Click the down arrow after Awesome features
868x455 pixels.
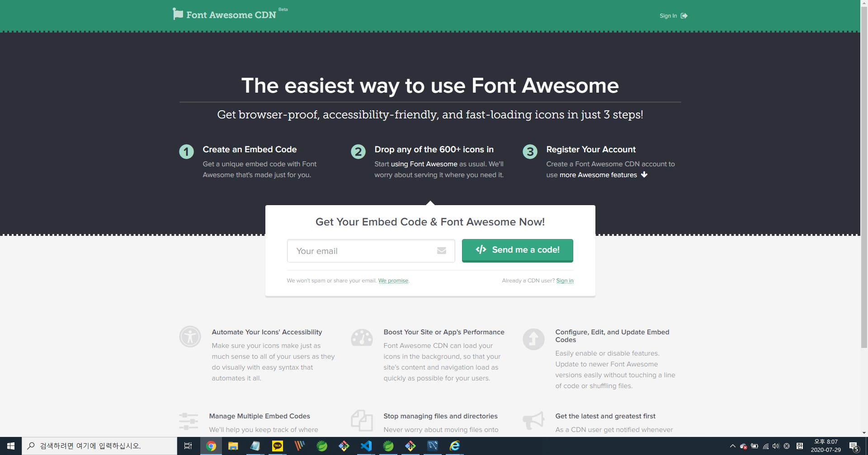click(x=644, y=174)
